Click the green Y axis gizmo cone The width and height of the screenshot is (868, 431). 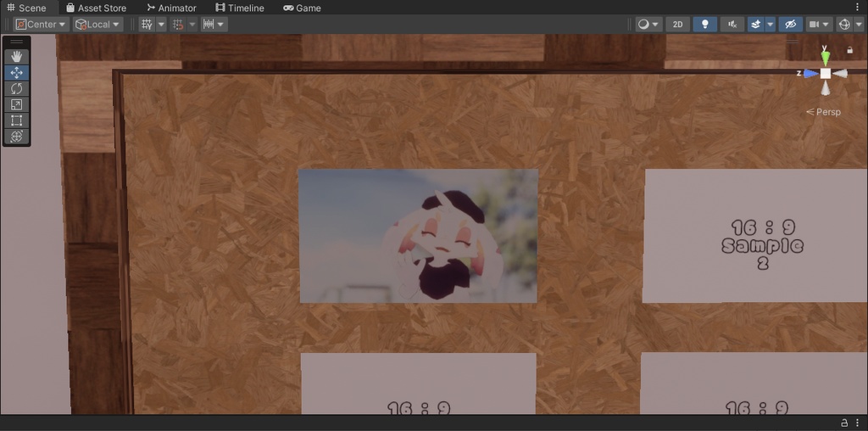[826, 59]
